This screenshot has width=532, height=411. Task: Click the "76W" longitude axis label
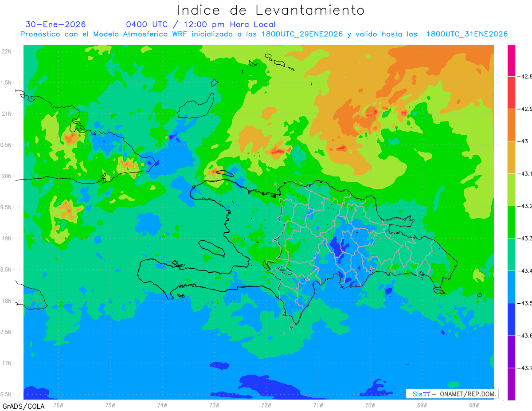click(x=58, y=405)
